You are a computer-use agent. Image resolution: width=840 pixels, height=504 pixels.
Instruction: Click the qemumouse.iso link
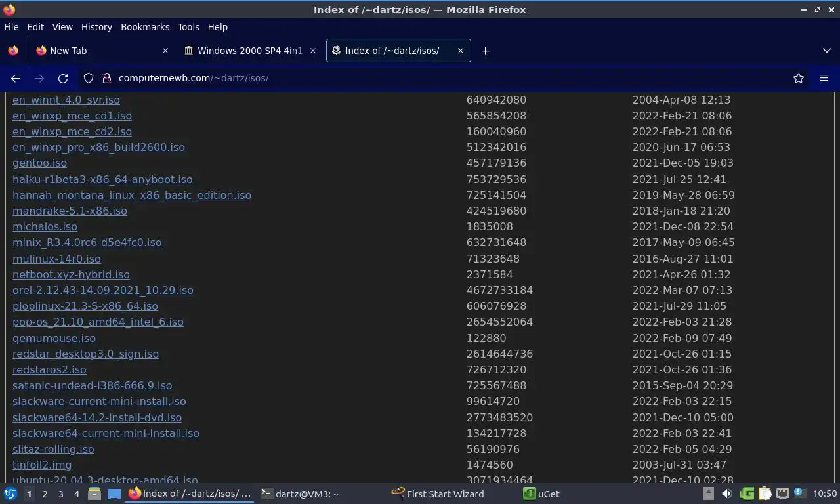pos(54,339)
